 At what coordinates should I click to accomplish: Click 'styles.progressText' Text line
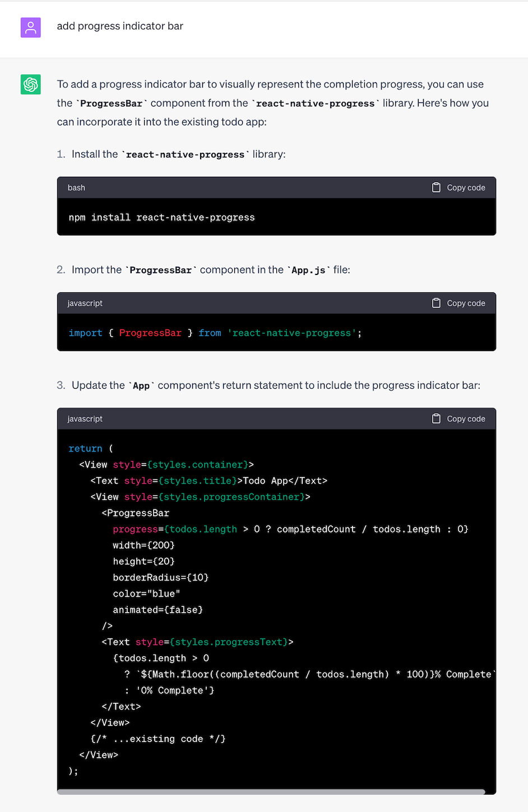(197, 642)
